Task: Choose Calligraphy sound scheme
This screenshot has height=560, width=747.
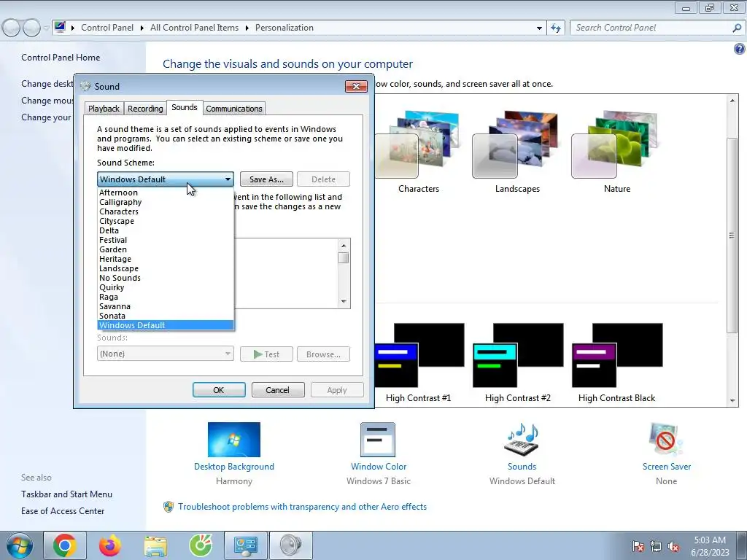Action: 166,202
